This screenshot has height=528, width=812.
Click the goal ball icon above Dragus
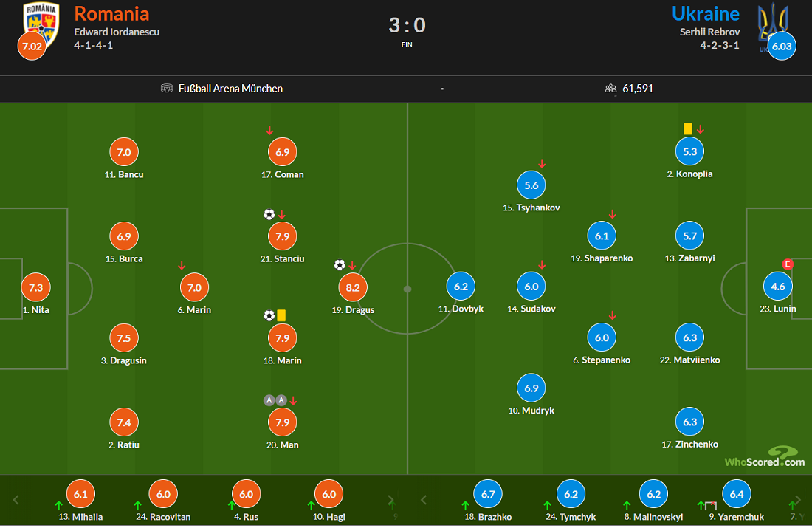pos(340,265)
